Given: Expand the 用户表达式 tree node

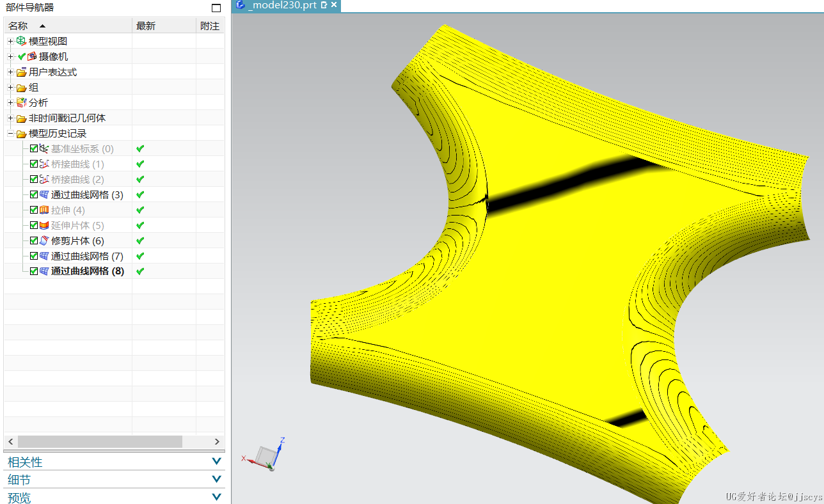Looking at the screenshot, I should click(x=10, y=72).
